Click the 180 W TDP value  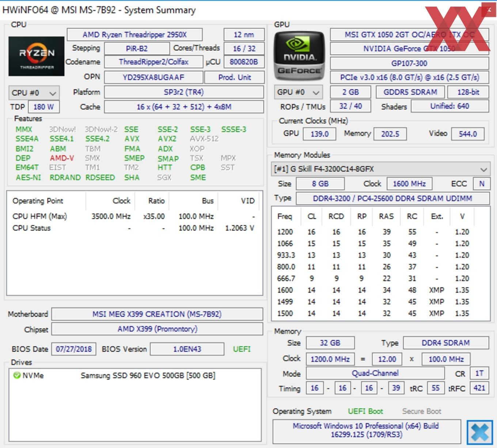click(x=43, y=107)
